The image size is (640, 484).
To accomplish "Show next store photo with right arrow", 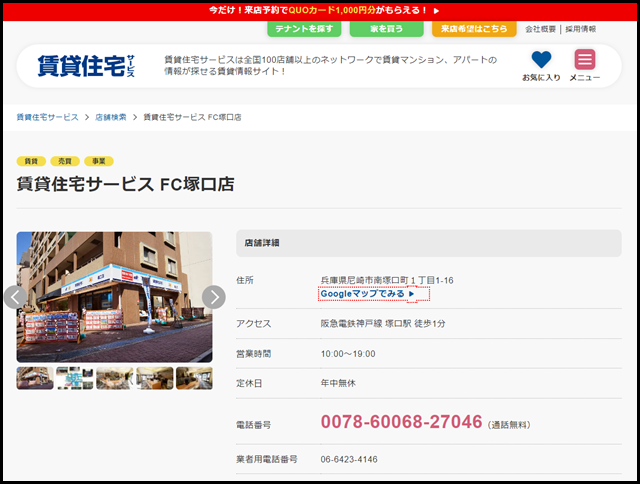I will (213, 297).
